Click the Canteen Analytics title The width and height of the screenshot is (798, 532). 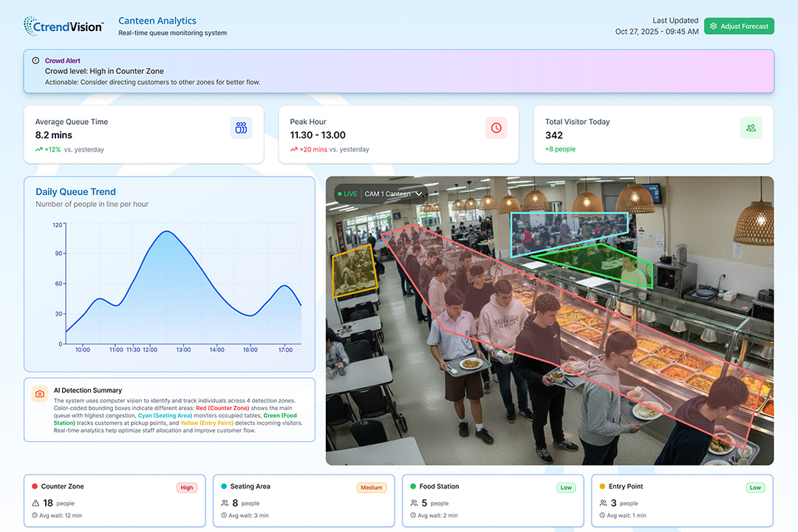(157, 21)
